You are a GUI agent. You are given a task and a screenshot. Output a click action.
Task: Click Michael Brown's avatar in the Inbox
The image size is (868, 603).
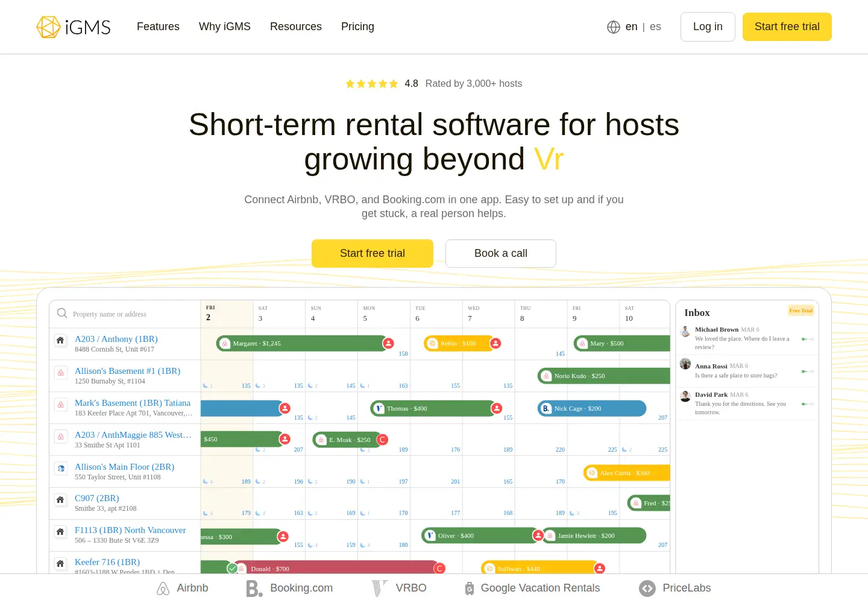[x=685, y=331]
